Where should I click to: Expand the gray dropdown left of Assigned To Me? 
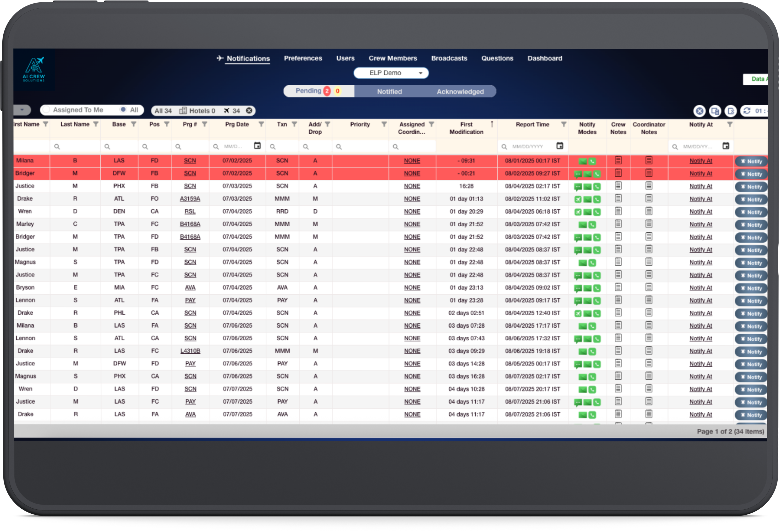pos(22,110)
